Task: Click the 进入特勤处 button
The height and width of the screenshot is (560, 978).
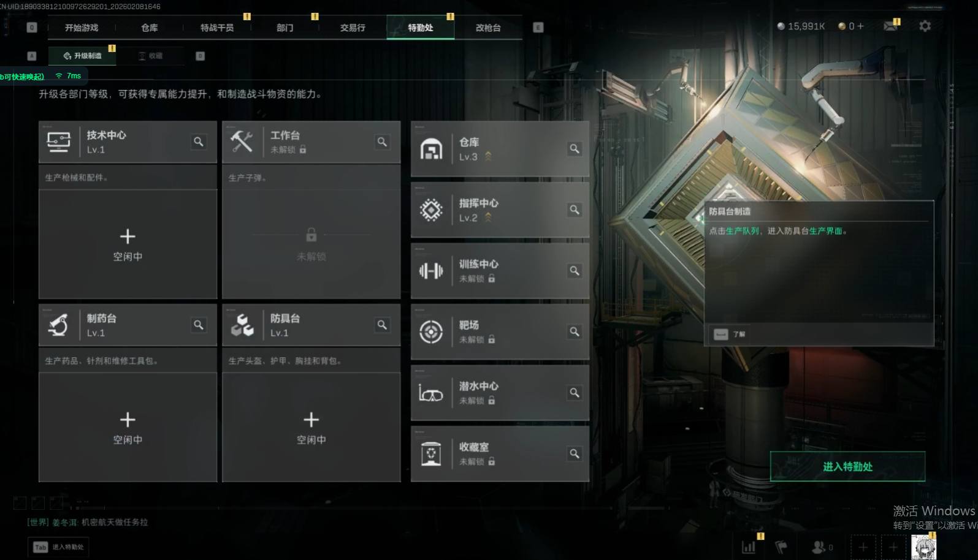Action: click(847, 466)
